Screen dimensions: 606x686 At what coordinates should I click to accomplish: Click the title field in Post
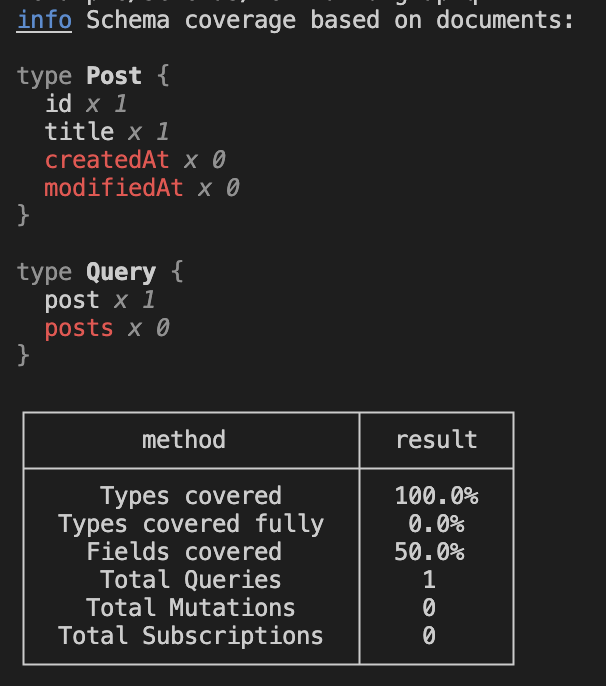pos(79,131)
